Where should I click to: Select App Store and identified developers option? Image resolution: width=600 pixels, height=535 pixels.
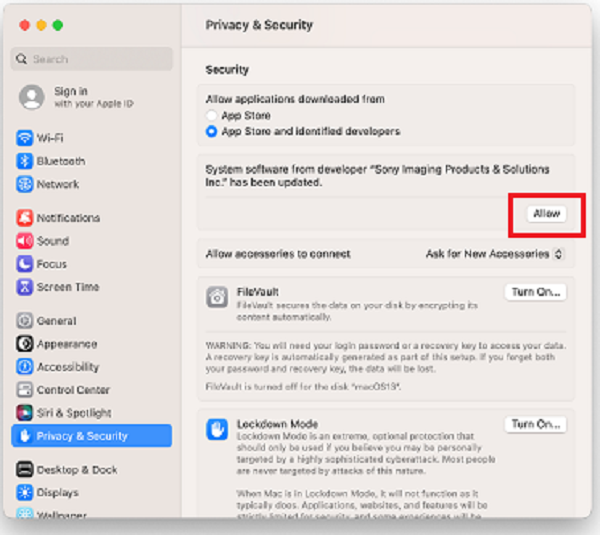[x=212, y=131]
